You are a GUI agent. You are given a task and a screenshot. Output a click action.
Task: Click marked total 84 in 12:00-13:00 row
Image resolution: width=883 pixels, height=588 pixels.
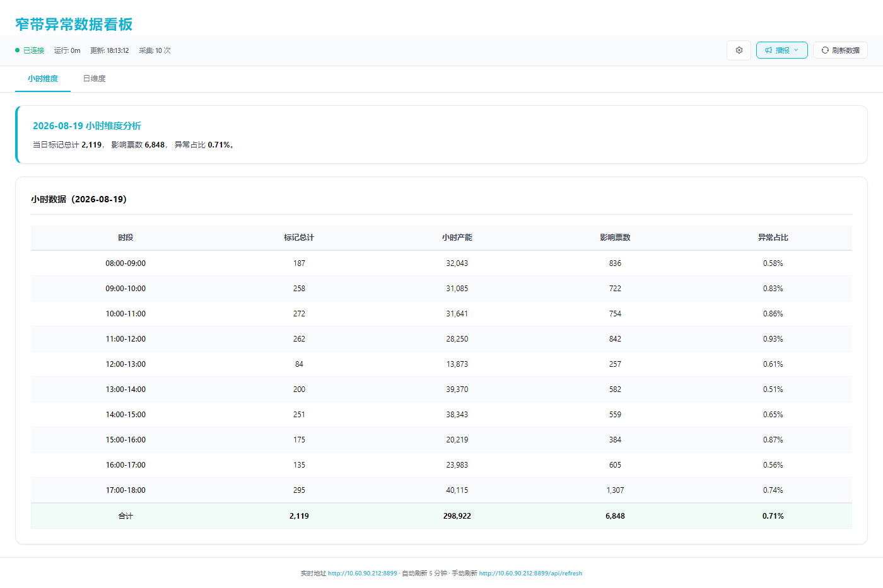point(299,364)
